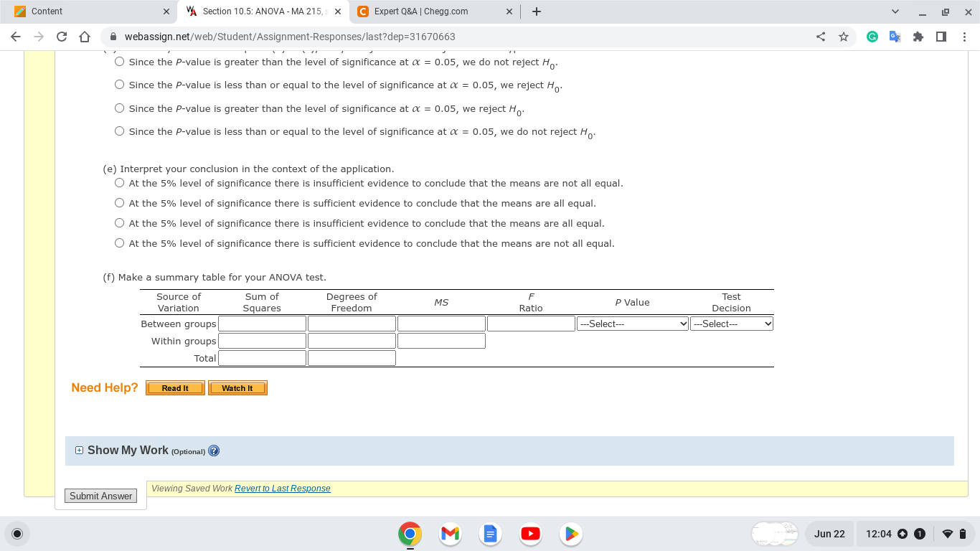This screenshot has width=980, height=551.
Task: Select 'P-value is greater… we reject H0'
Action: coord(120,108)
